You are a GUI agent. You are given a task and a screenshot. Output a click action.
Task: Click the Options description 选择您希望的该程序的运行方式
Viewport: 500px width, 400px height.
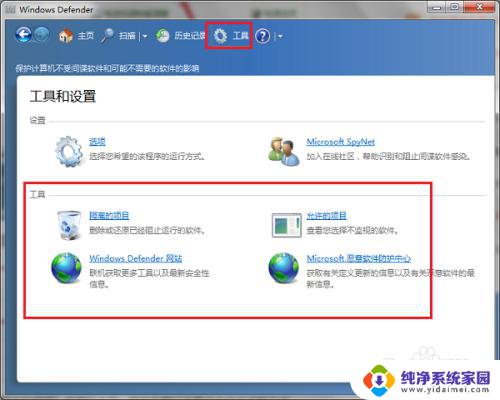pyautogui.click(x=147, y=156)
